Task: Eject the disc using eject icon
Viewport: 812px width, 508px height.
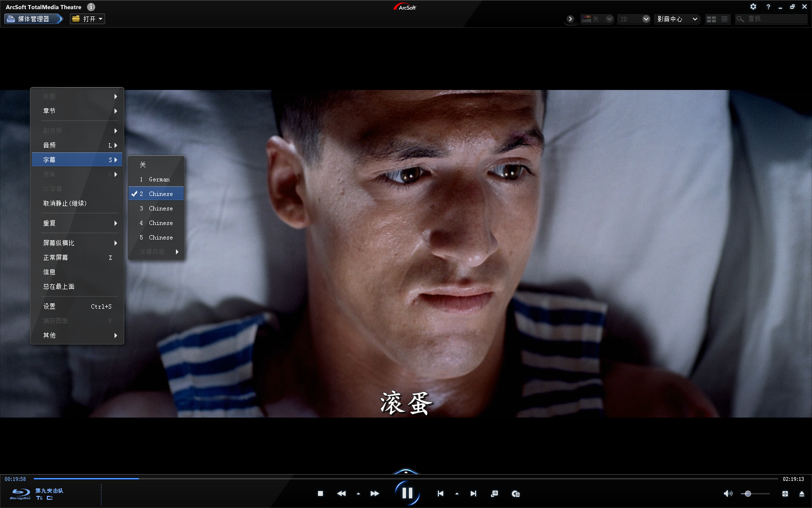Action: (802, 493)
